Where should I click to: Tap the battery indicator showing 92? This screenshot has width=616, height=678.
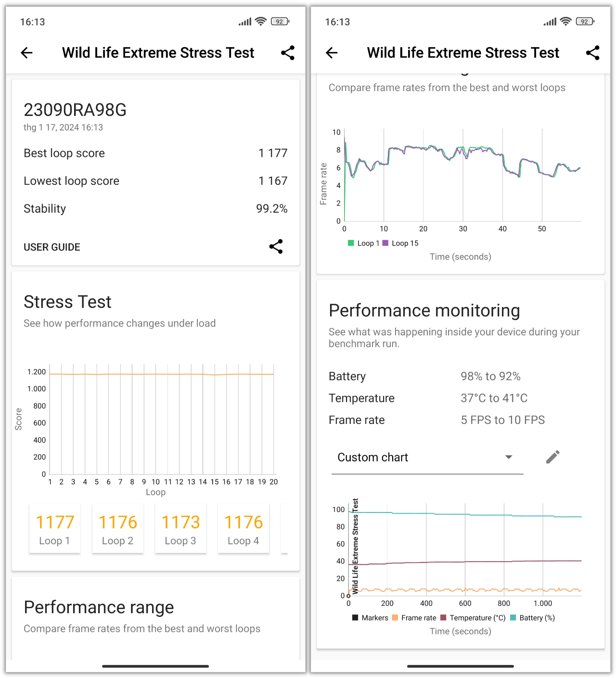pos(280,21)
